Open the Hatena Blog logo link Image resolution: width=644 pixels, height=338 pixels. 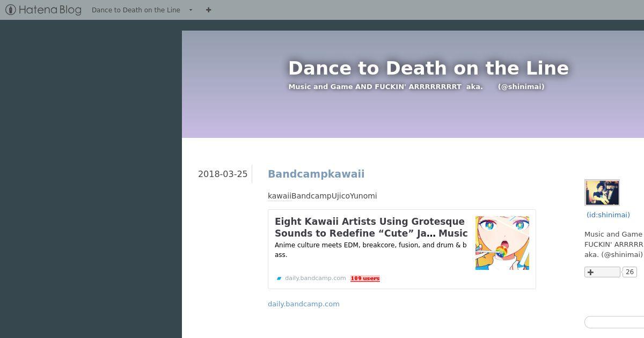click(x=43, y=10)
